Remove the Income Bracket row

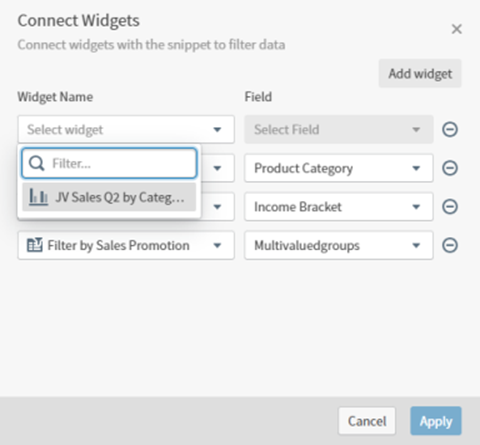click(450, 207)
